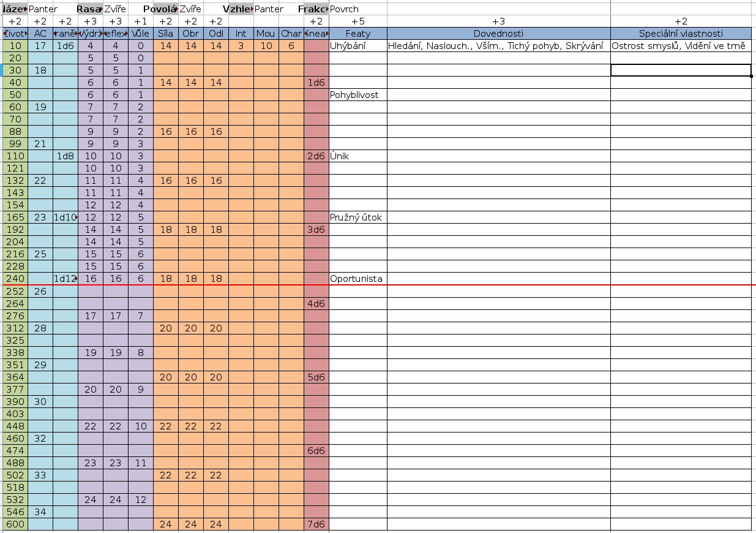Click the Únik feat cell
Image resolution: width=756 pixels, height=533 pixels.
pos(357,156)
